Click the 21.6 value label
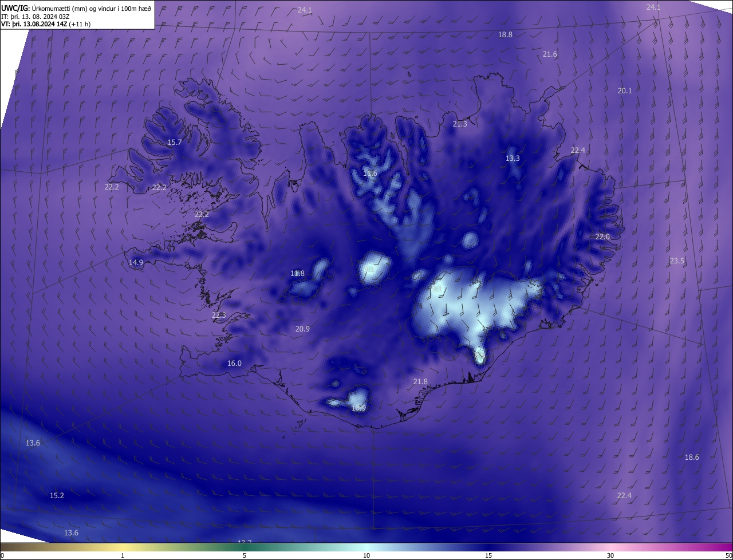This screenshot has width=733, height=560. (x=550, y=54)
